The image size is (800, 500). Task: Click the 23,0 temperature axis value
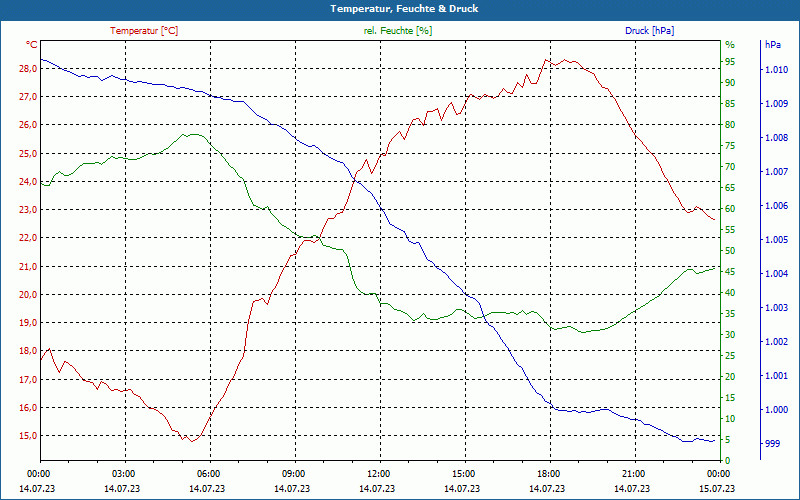coord(28,210)
